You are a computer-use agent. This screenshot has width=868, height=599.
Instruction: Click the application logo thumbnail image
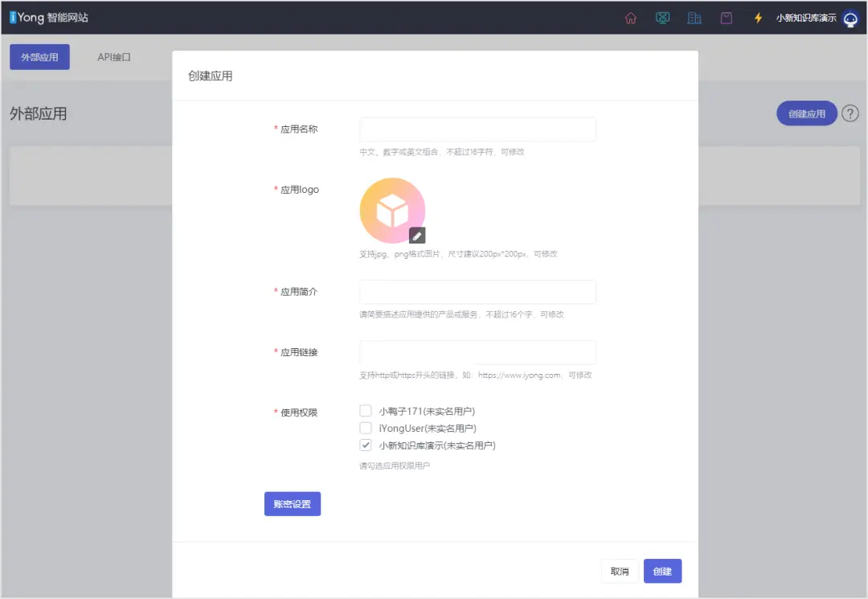pyautogui.click(x=391, y=210)
